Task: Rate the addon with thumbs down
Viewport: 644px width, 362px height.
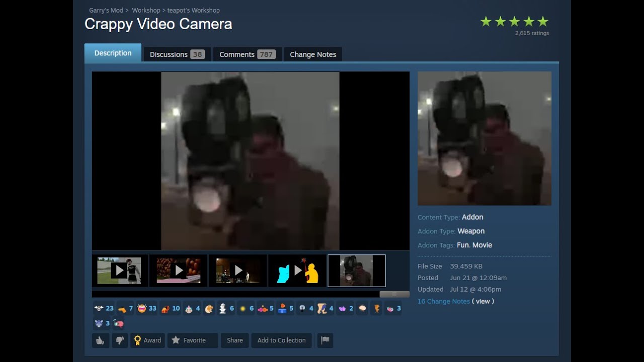Action: (120, 340)
